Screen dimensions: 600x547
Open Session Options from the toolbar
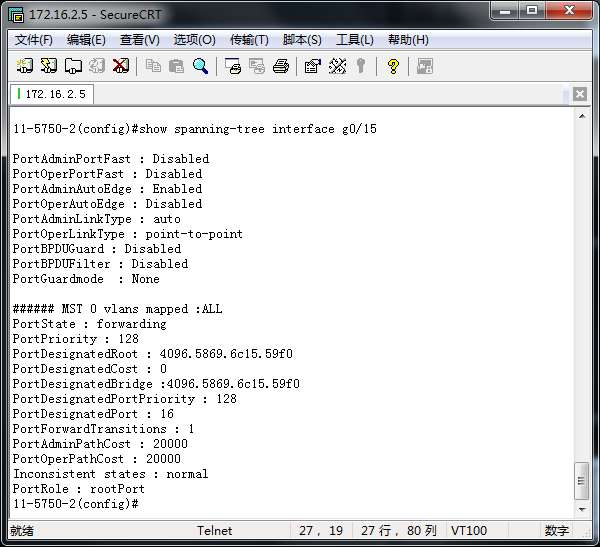[312, 66]
